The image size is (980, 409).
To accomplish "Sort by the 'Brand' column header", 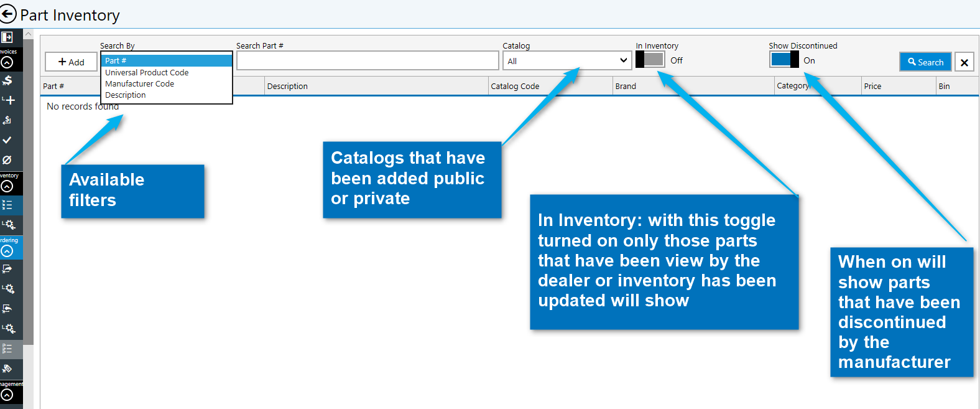I will click(626, 86).
